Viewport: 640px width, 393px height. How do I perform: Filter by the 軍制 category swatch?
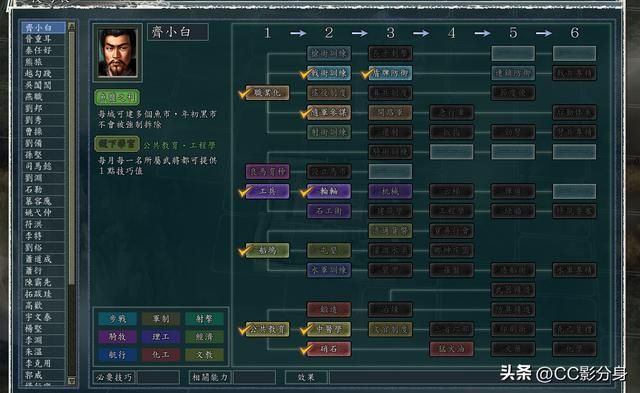click(x=161, y=319)
